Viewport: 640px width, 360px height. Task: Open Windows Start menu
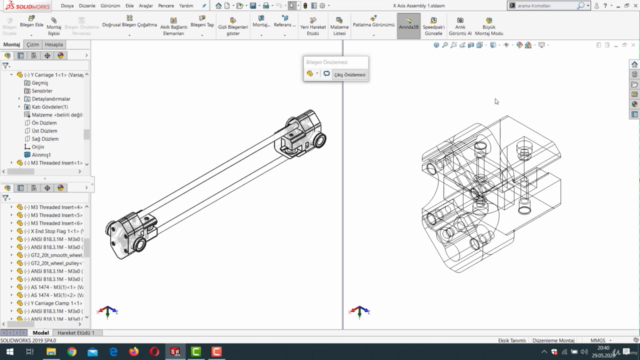coord(9,351)
